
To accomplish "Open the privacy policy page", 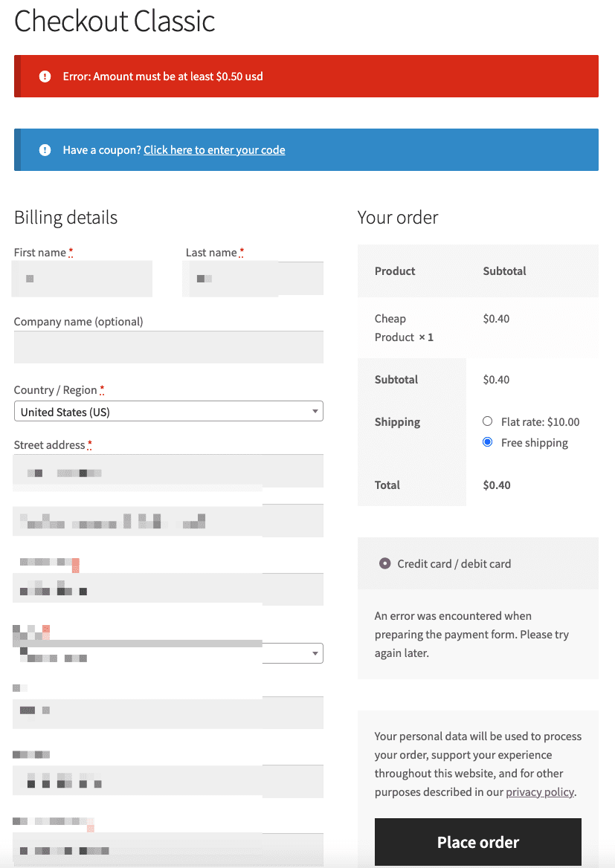I will coord(540,791).
